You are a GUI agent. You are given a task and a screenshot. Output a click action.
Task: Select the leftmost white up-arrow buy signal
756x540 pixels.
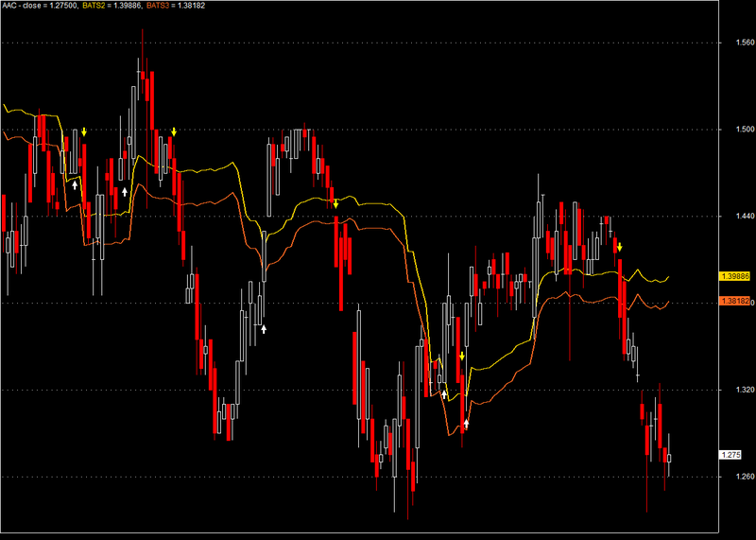(75, 184)
